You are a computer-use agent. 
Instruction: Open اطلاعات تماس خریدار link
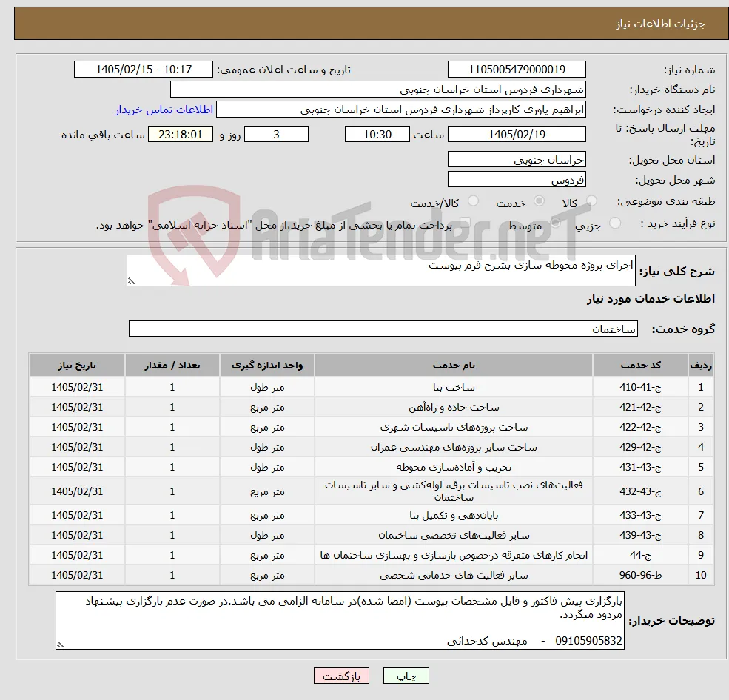(164, 110)
